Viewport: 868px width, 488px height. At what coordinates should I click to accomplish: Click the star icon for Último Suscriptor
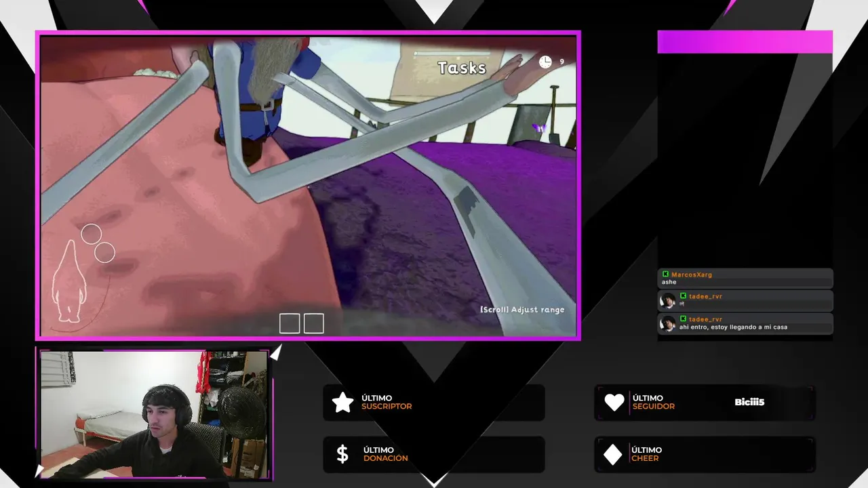pos(343,403)
